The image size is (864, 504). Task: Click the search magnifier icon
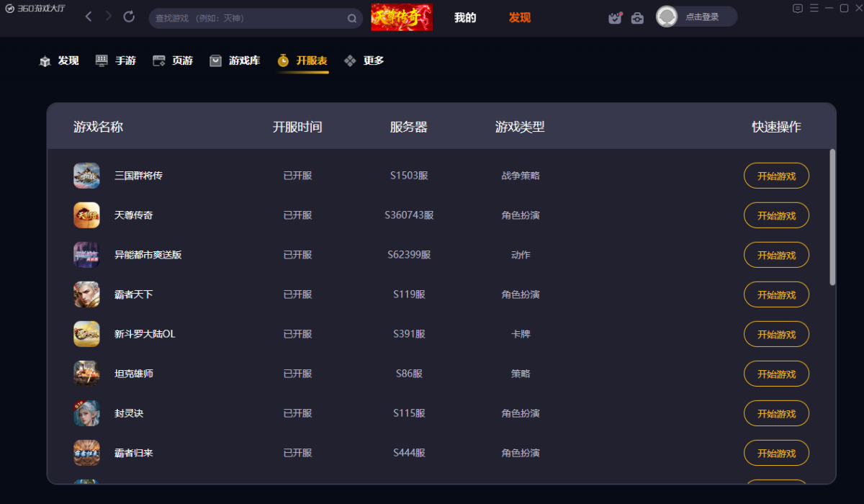click(x=352, y=19)
